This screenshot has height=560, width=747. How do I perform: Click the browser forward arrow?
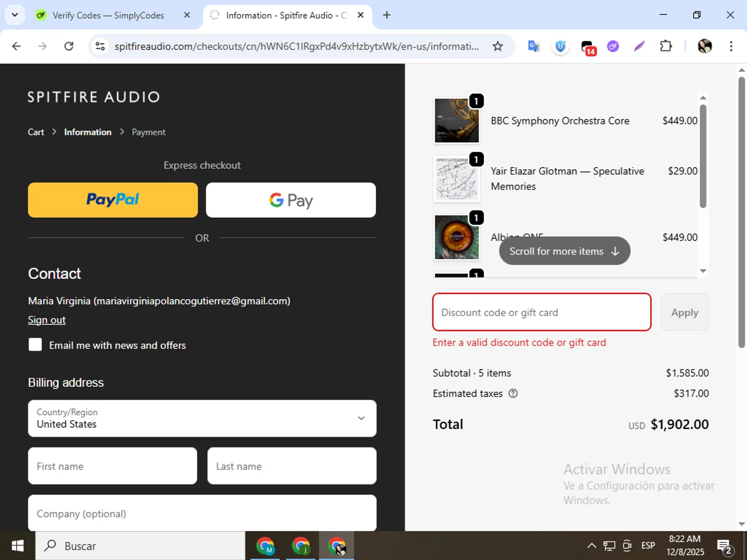click(x=42, y=46)
